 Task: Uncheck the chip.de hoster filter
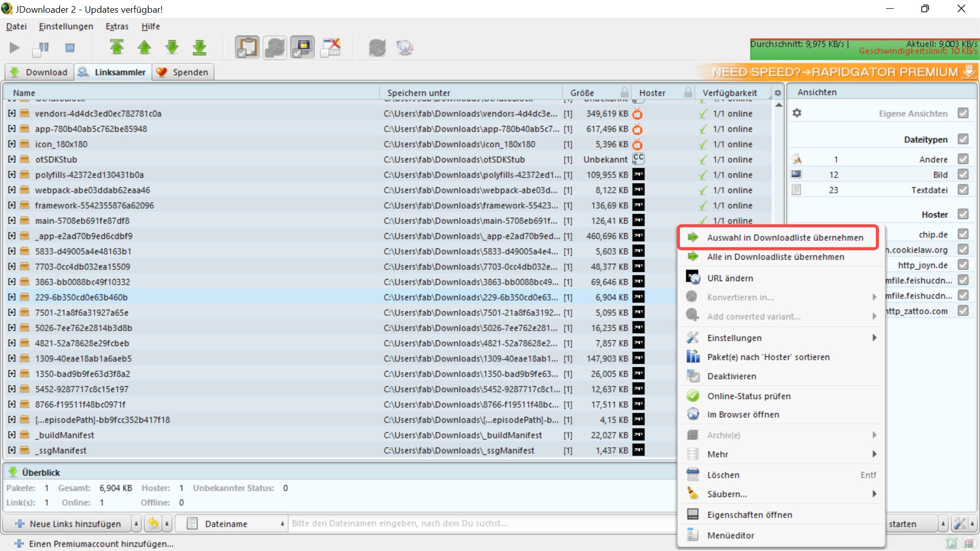[963, 234]
